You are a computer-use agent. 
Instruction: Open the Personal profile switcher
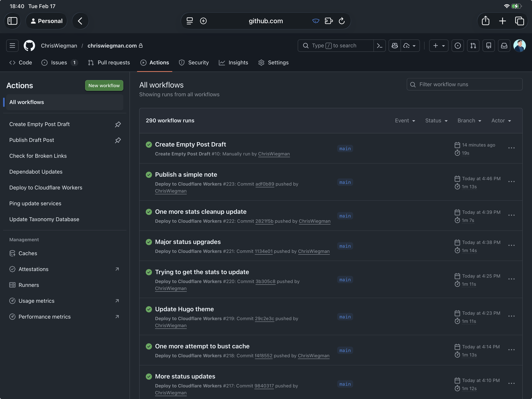[x=46, y=21]
